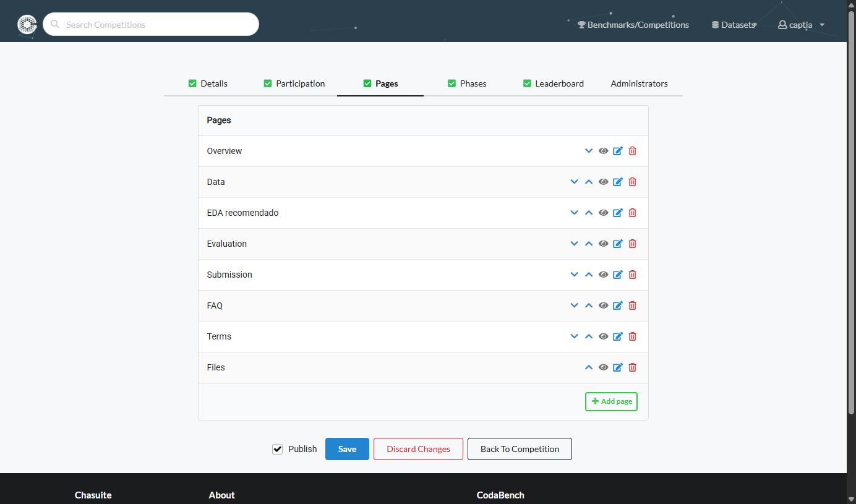Open Benchmarks/Competitions link

pyautogui.click(x=633, y=25)
